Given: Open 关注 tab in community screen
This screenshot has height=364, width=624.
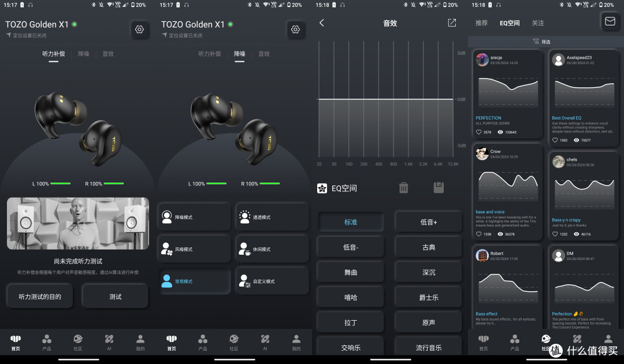Looking at the screenshot, I should tap(538, 23).
